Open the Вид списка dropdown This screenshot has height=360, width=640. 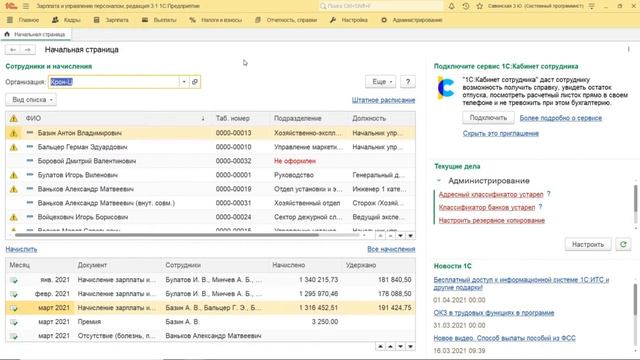pos(31,100)
